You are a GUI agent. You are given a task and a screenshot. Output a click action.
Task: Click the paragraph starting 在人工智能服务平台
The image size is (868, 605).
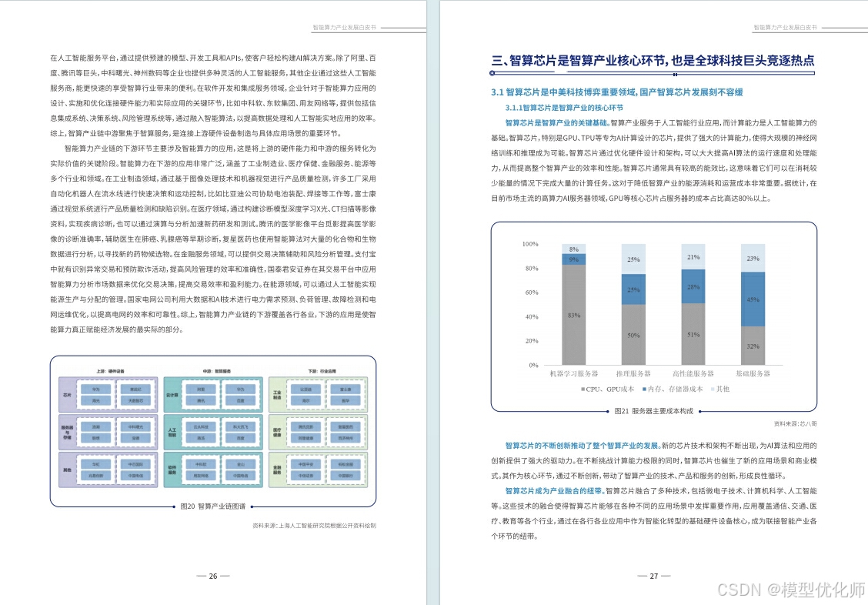point(213,95)
